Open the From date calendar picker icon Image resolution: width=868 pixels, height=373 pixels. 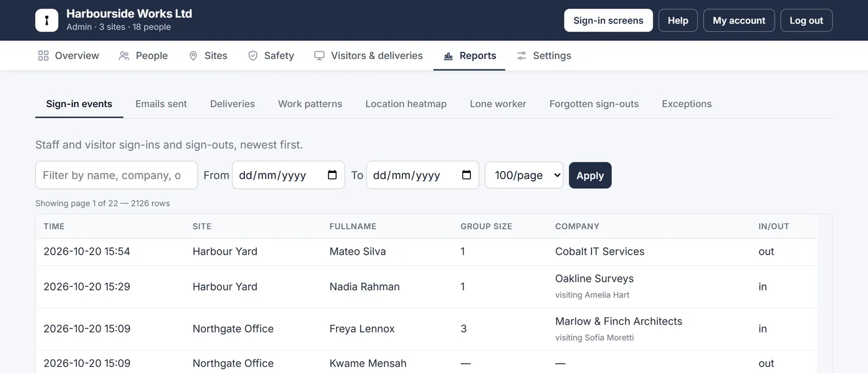(x=332, y=175)
